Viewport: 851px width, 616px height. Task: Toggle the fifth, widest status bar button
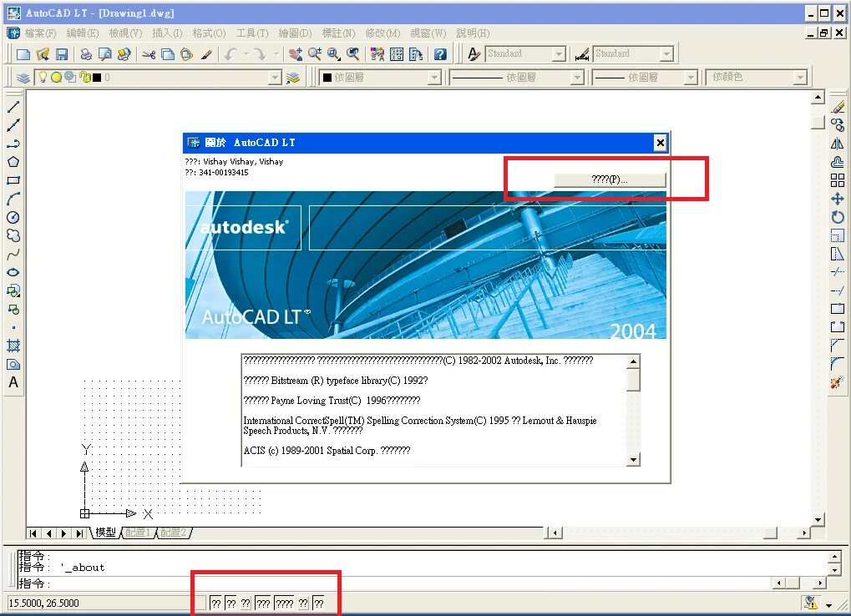tap(285, 603)
